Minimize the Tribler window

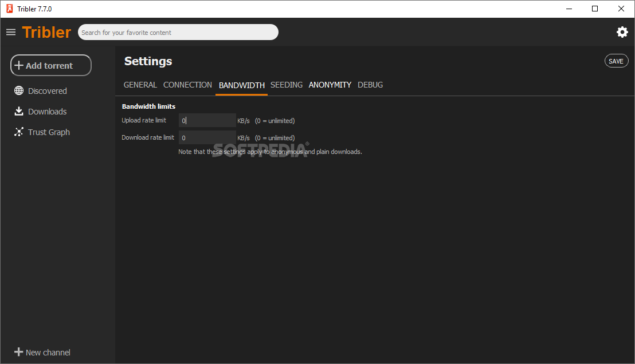(569, 9)
